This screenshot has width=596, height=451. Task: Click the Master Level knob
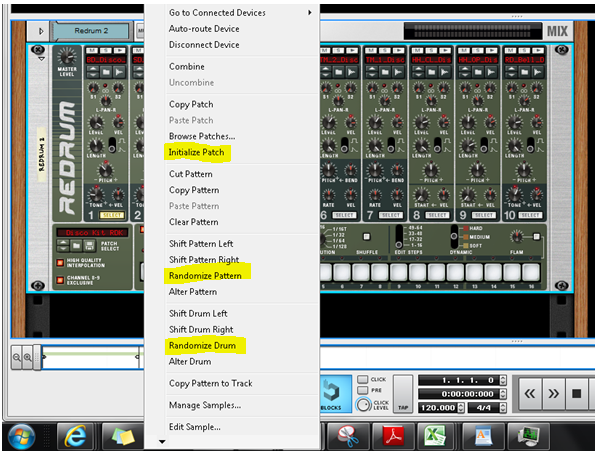click(x=67, y=57)
